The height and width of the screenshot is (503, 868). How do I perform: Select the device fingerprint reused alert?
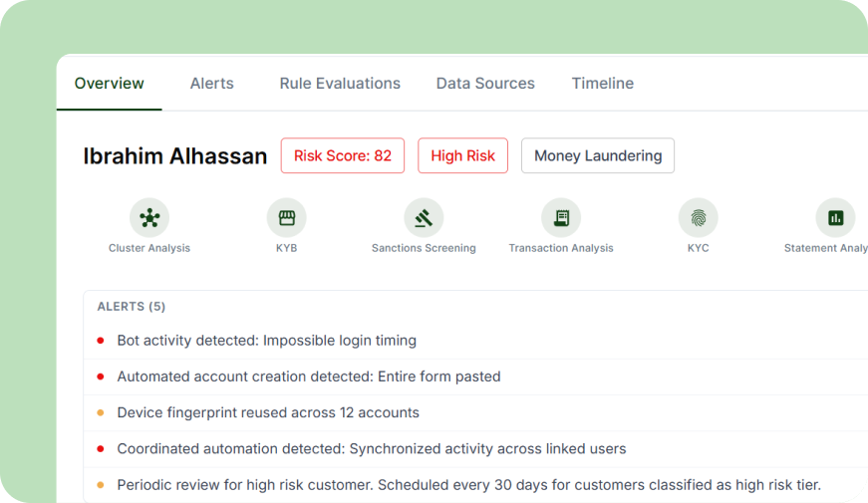pyautogui.click(x=267, y=412)
